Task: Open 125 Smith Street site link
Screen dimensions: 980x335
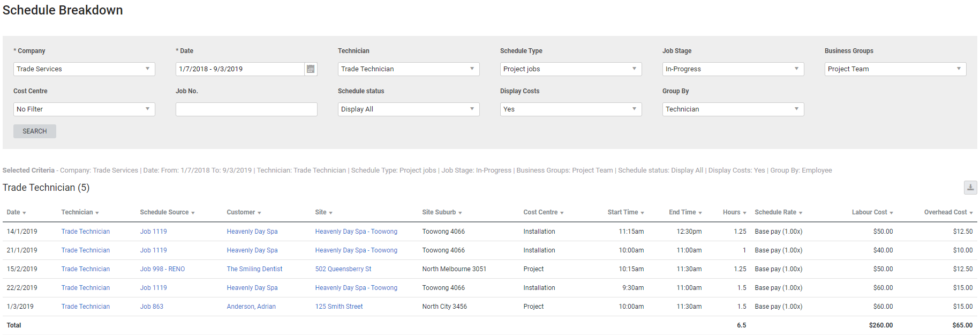Action: (339, 307)
